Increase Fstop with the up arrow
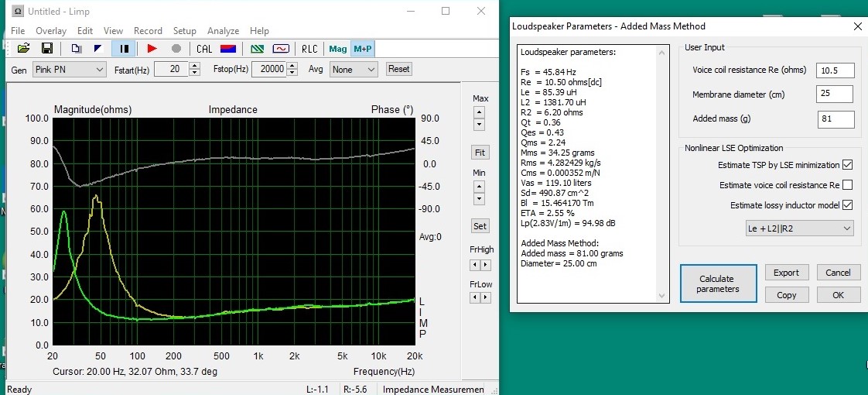Viewport: 868px width, 395px height. pos(292,66)
